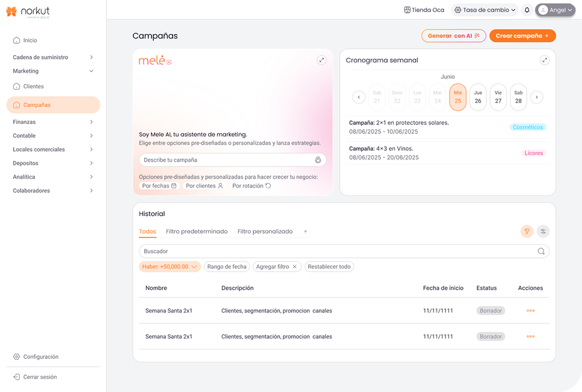Click the microphone icon in campaign field
Viewport: 582px width, 392px height.
(318, 160)
